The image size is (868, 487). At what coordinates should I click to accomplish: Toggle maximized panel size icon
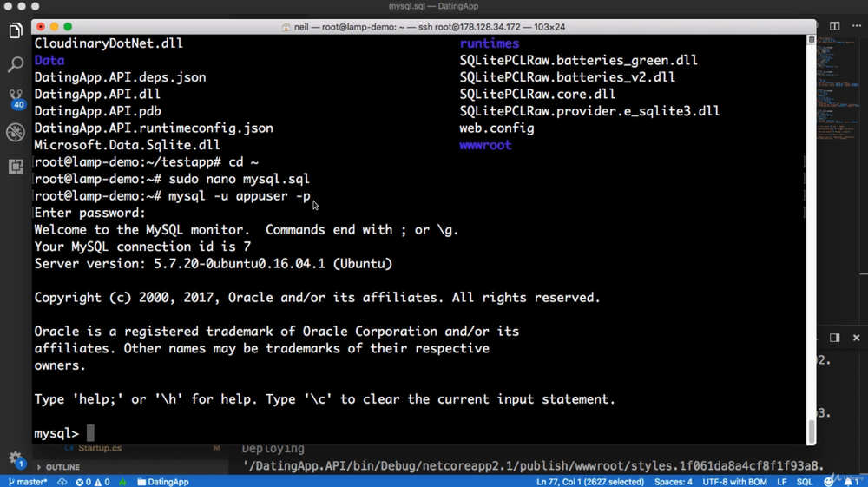click(x=835, y=338)
